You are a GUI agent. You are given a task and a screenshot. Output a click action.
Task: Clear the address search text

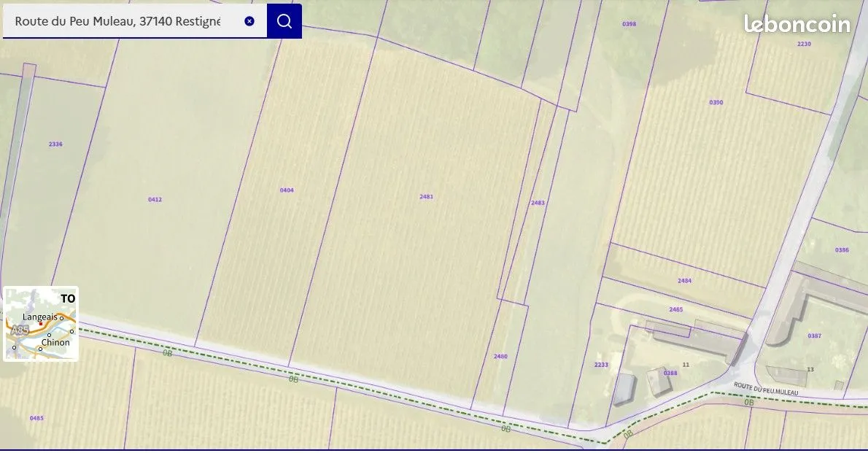pyautogui.click(x=249, y=21)
